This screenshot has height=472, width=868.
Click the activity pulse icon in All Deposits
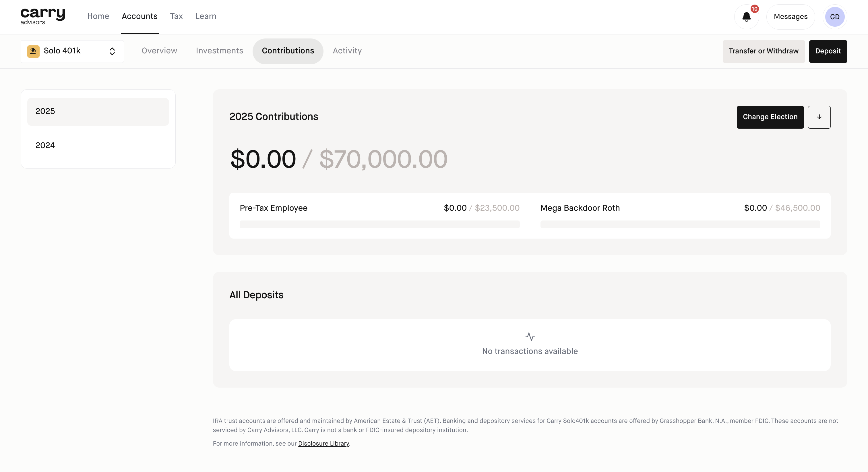[530, 336]
